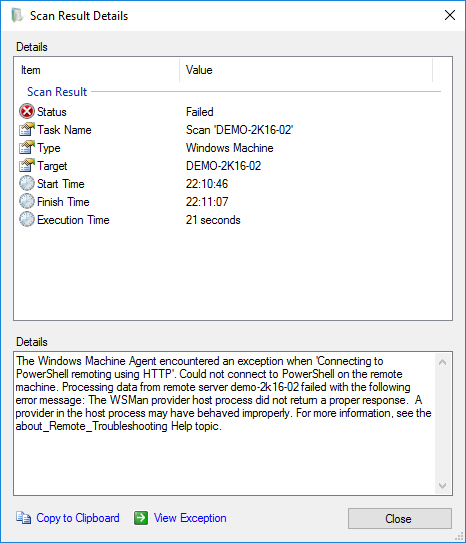This screenshot has height=543, width=466.
Task: Click the details scrollbar up arrow
Action: click(442, 362)
